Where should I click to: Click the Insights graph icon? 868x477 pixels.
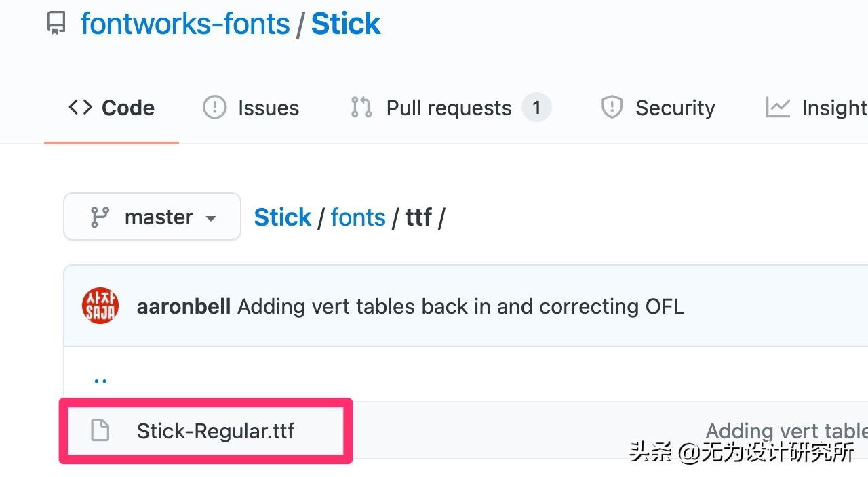coord(778,108)
